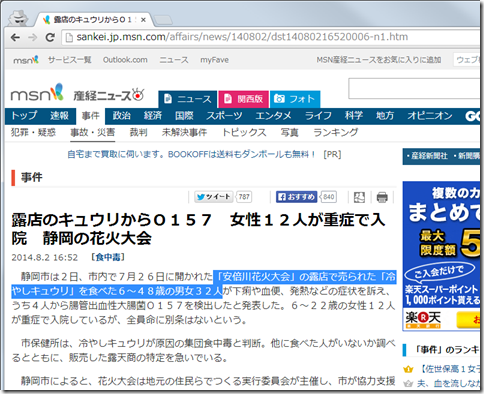Open the 夫、血を流しな ranking article
Viewport: 484px width, 394px height.
point(449,384)
